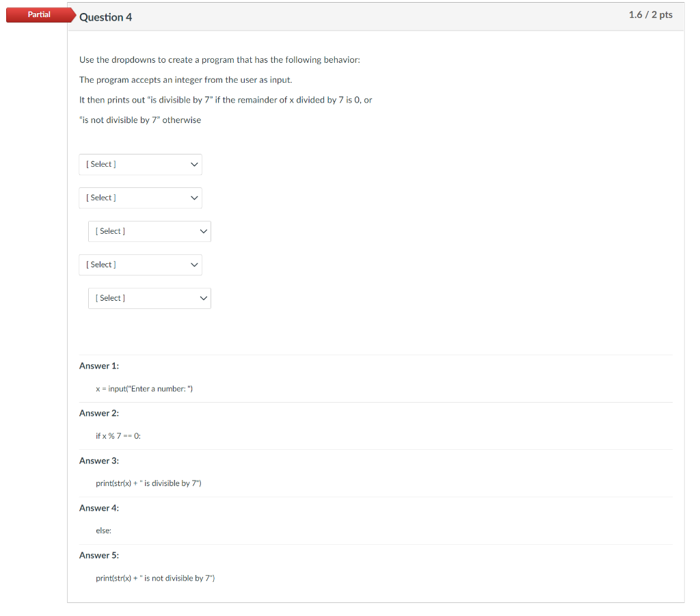700x616 pixels.
Task: Click the if x % 7 == 0: answer
Action: 118,436
